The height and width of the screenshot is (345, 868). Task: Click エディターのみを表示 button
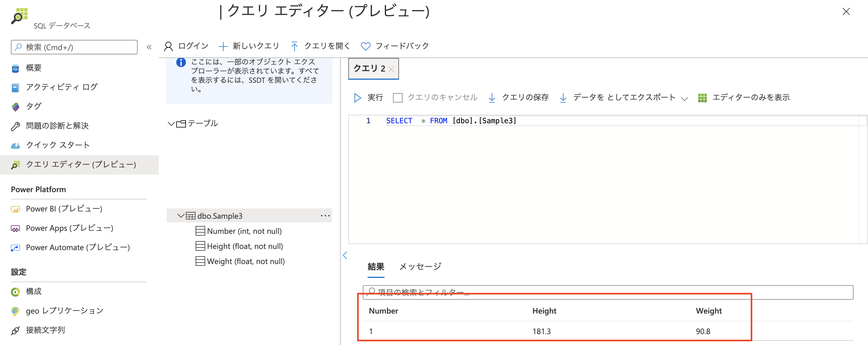744,98
